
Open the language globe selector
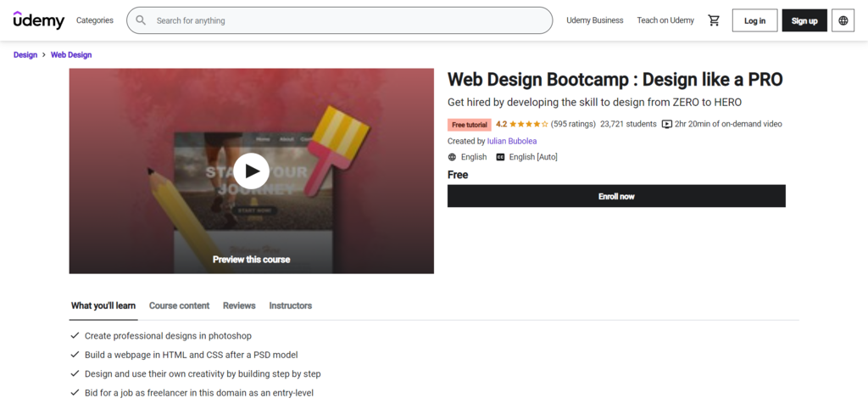(x=843, y=20)
